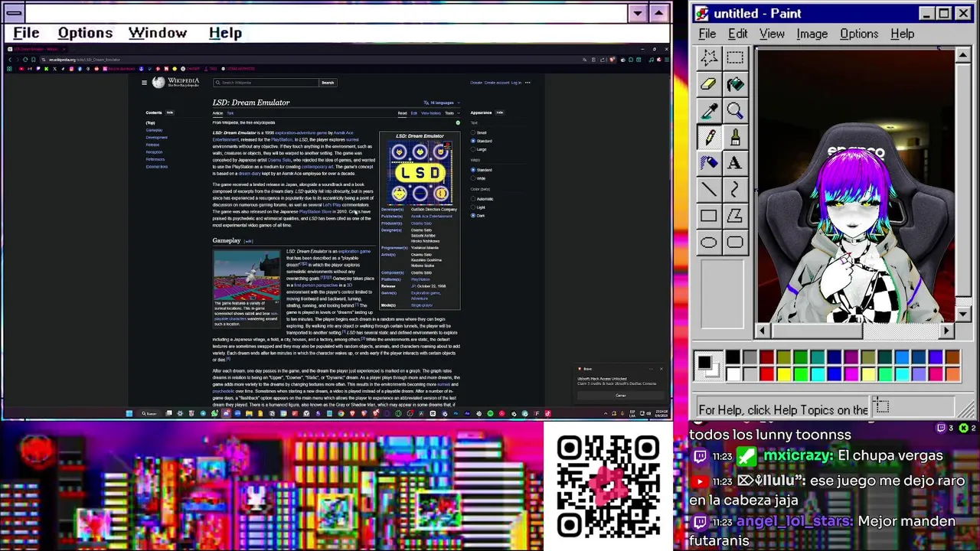
Task: Click the Donate link
Action: [476, 83]
